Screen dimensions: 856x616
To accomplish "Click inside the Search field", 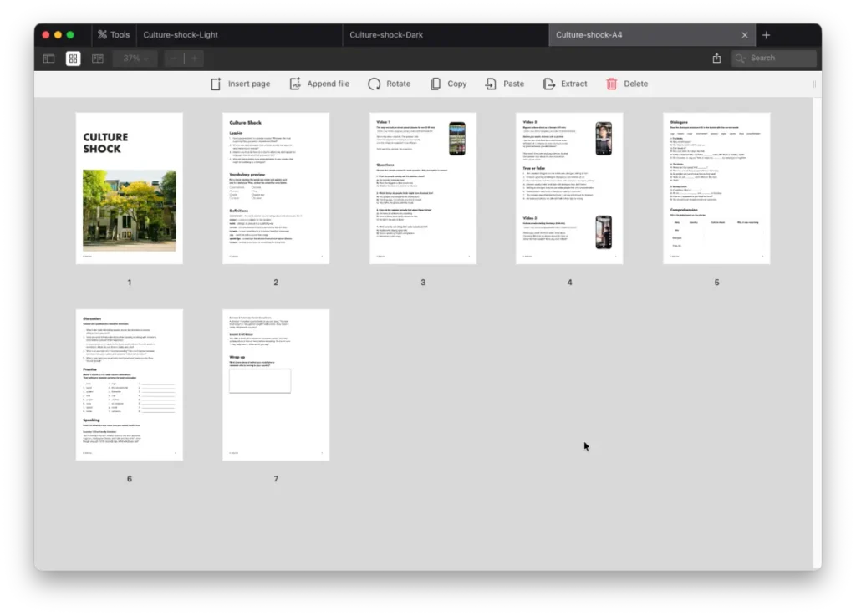I will coord(773,59).
